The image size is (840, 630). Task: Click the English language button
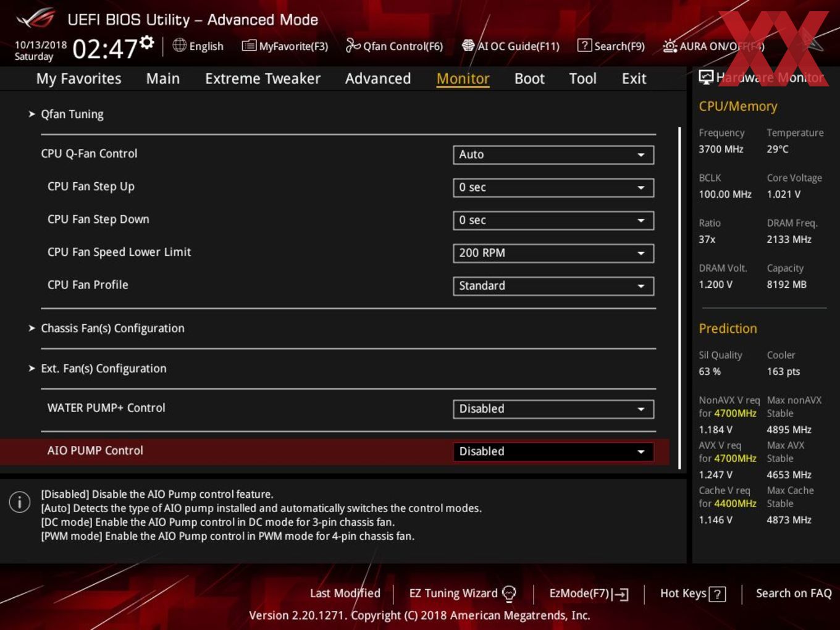(x=198, y=46)
